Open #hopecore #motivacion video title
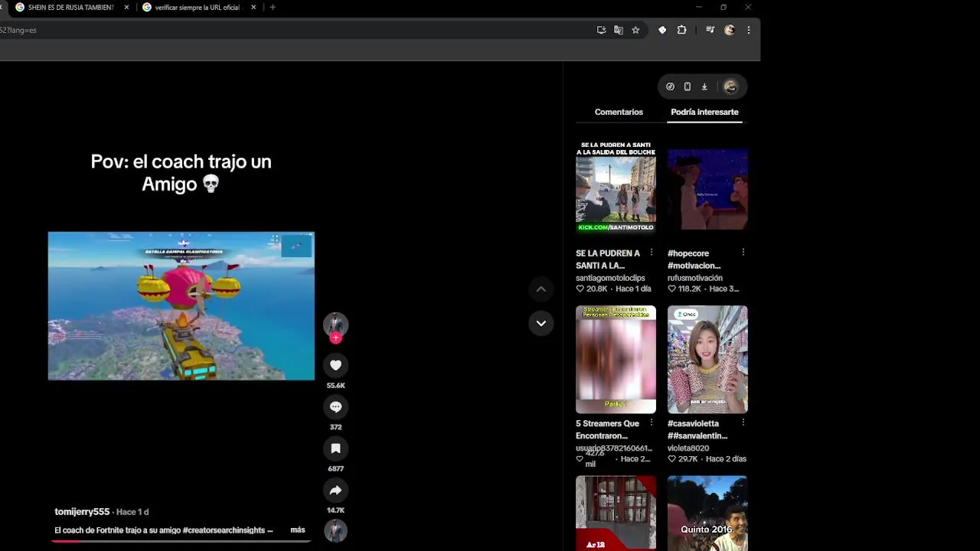 click(694, 259)
